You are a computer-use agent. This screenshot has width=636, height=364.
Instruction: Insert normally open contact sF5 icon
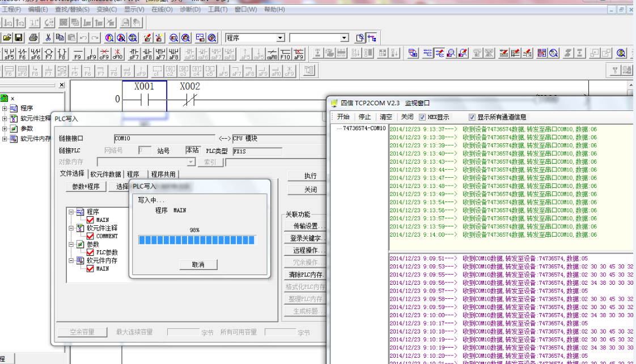(x=9, y=53)
